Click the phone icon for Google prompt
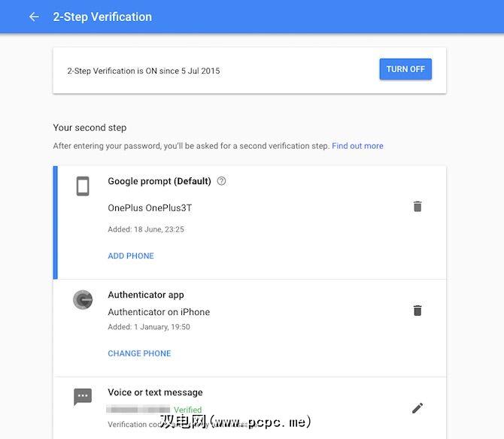Image resolution: width=504 pixels, height=439 pixels. [x=83, y=186]
